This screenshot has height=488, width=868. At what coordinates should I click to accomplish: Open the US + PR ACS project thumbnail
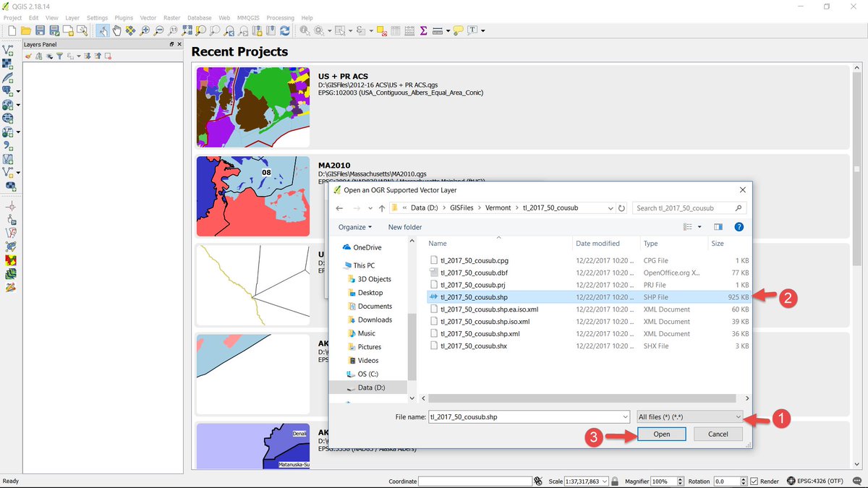[253, 109]
